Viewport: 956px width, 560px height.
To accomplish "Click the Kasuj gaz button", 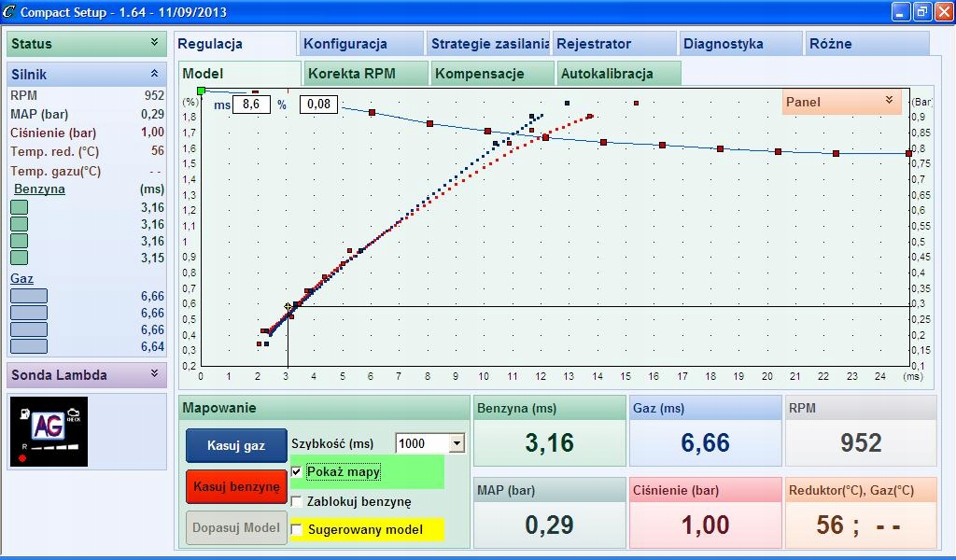I will 236,445.
